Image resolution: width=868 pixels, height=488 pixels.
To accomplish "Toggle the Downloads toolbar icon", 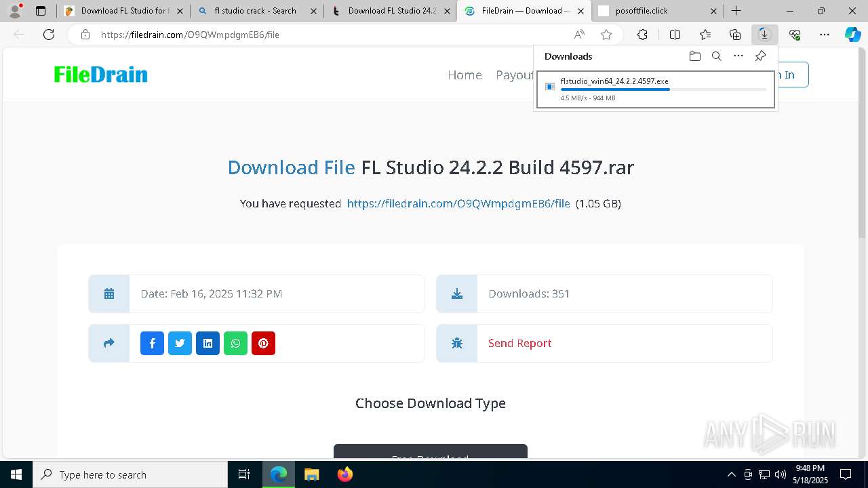I will 764,35.
